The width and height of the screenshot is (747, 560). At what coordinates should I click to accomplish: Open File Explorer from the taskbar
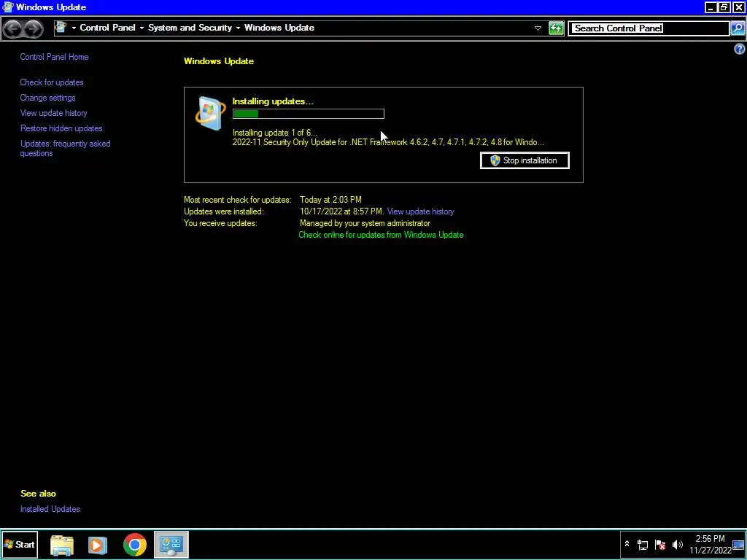click(x=61, y=545)
